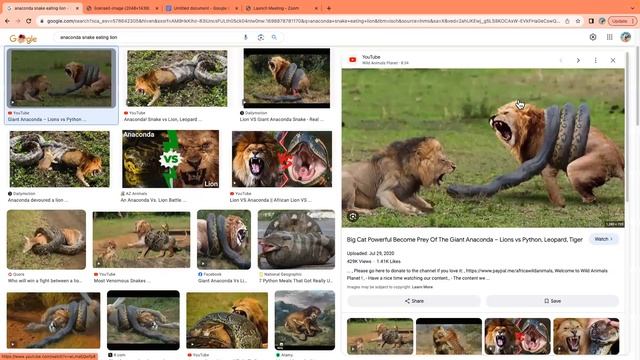Viewport: 640px width, 360px height.
Task: Open Big Cat Powerful Become Prey title link
Action: (464, 240)
